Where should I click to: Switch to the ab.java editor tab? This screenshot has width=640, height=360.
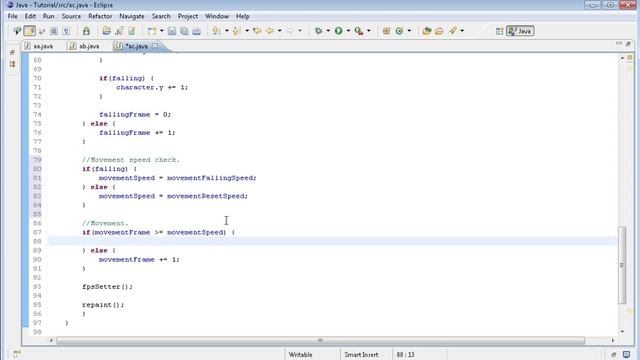85,46
